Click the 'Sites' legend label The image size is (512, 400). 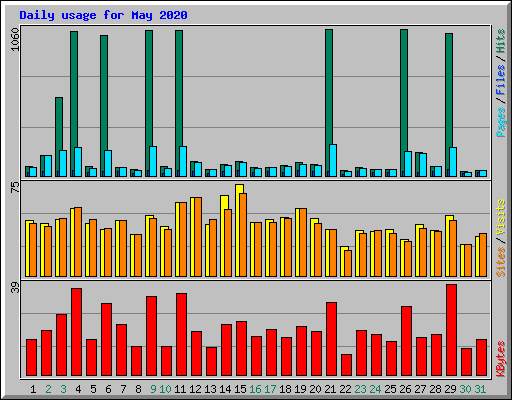click(500, 262)
